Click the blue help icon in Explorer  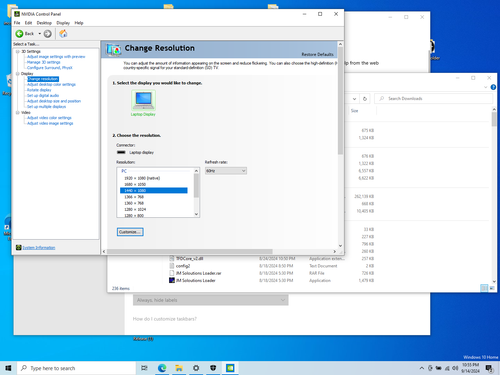[x=493, y=87]
